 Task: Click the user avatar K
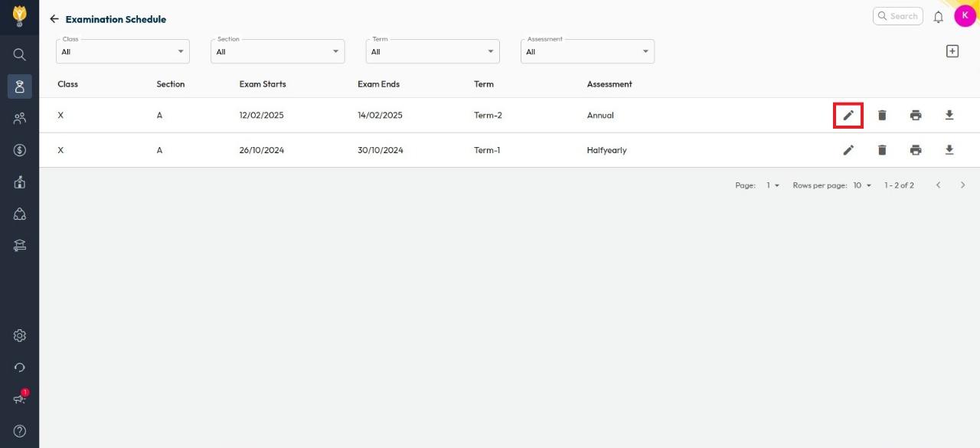[965, 16]
